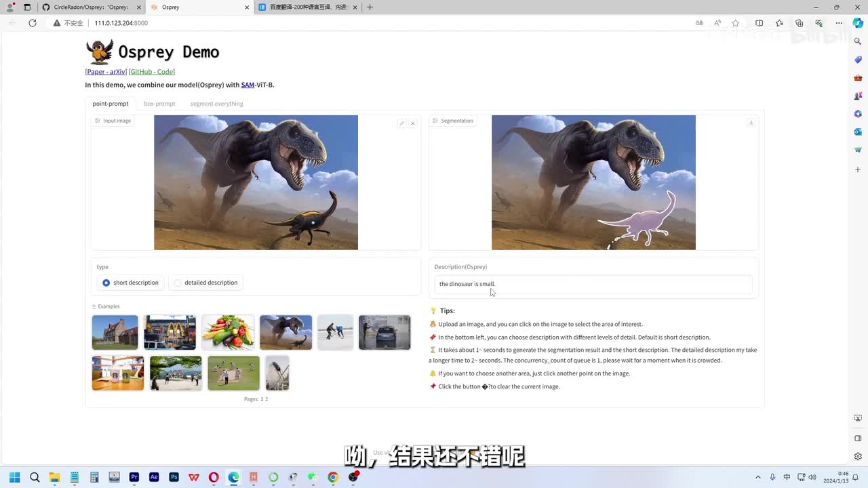This screenshot has height=488, width=868.
Task: Refresh the browser page
Action: 32,23
